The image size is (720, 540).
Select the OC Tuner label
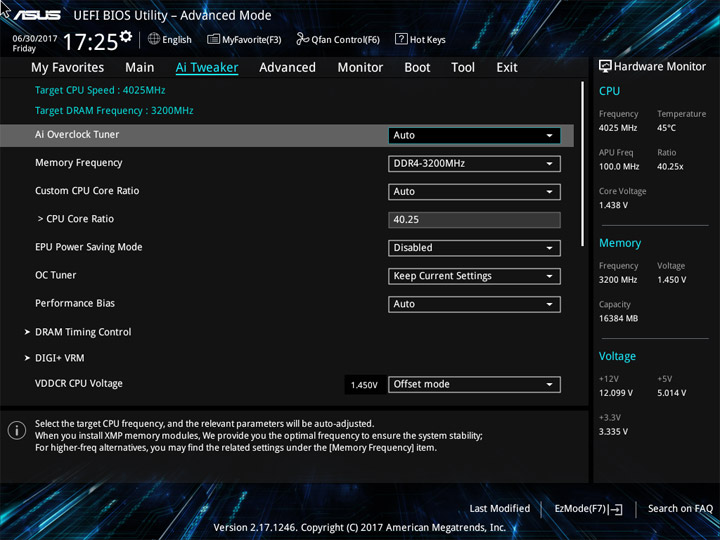pos(56,275)
